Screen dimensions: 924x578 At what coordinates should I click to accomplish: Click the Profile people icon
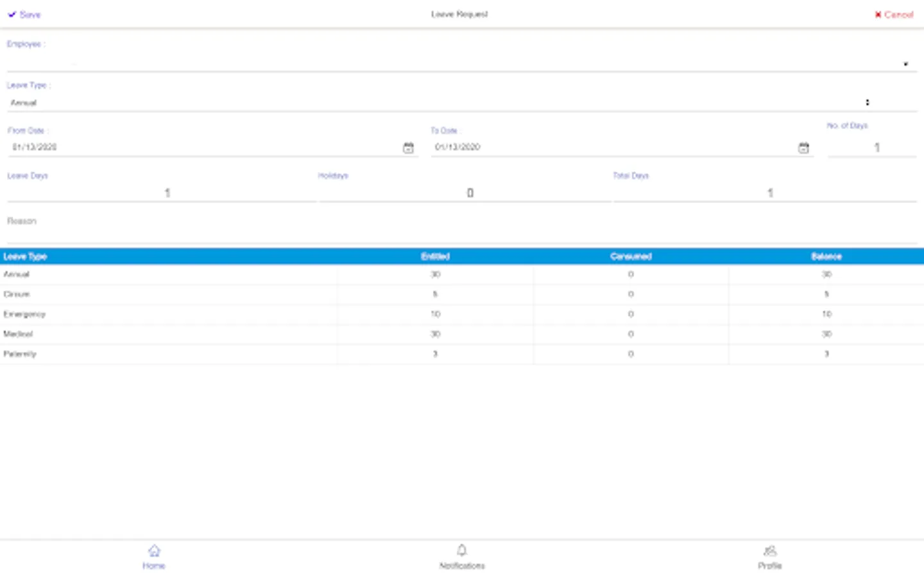769,550
